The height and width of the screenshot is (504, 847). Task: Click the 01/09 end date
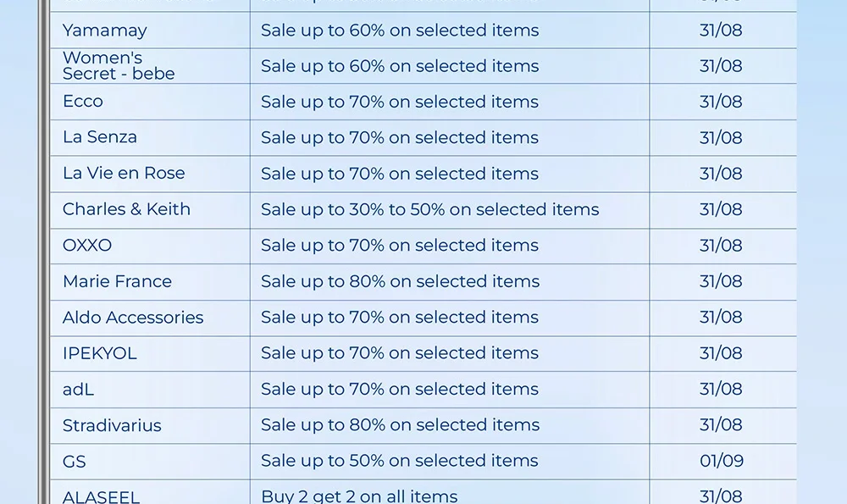(x=722, y=462)
